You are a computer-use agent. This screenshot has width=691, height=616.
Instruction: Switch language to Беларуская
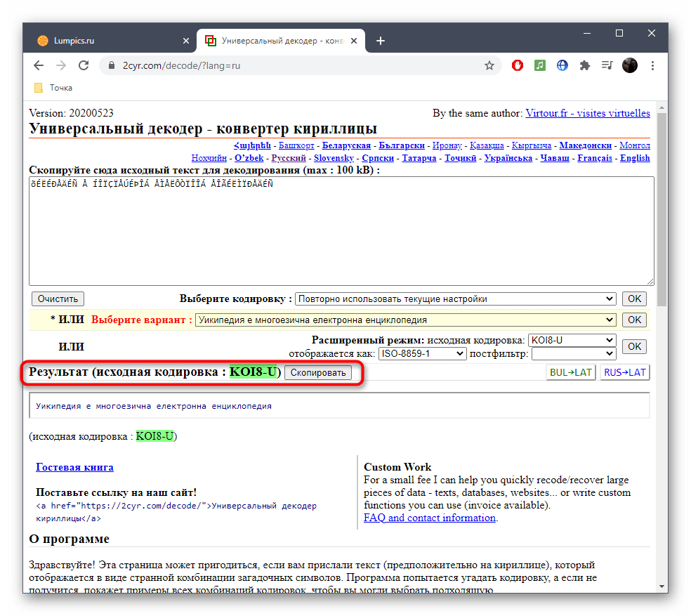point(346,145)
